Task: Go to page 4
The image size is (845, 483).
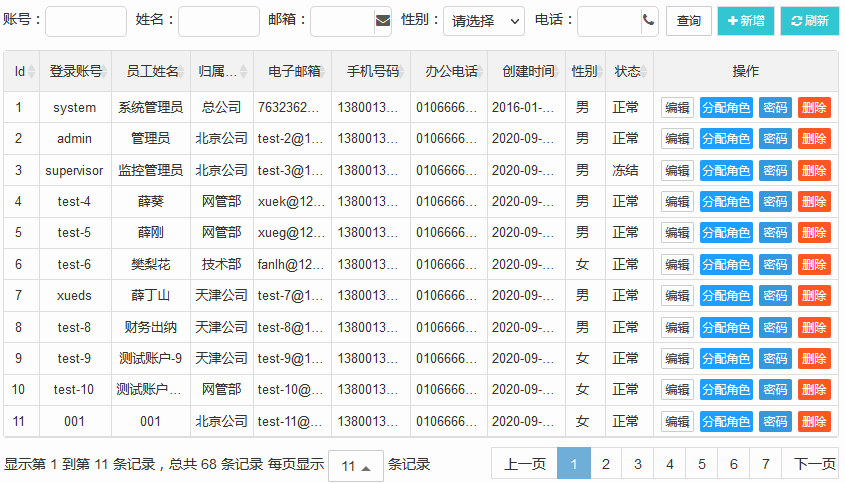Action: click(x=669, y=464)
